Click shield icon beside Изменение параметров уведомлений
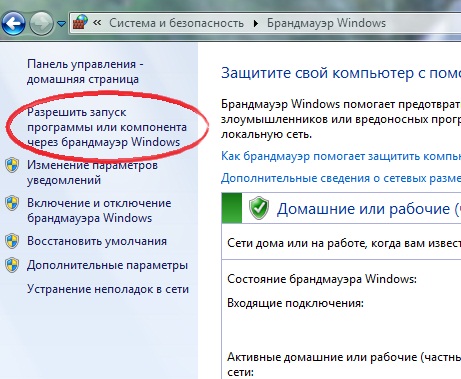This screenshot has height=379, width=461. click(12, 165)
